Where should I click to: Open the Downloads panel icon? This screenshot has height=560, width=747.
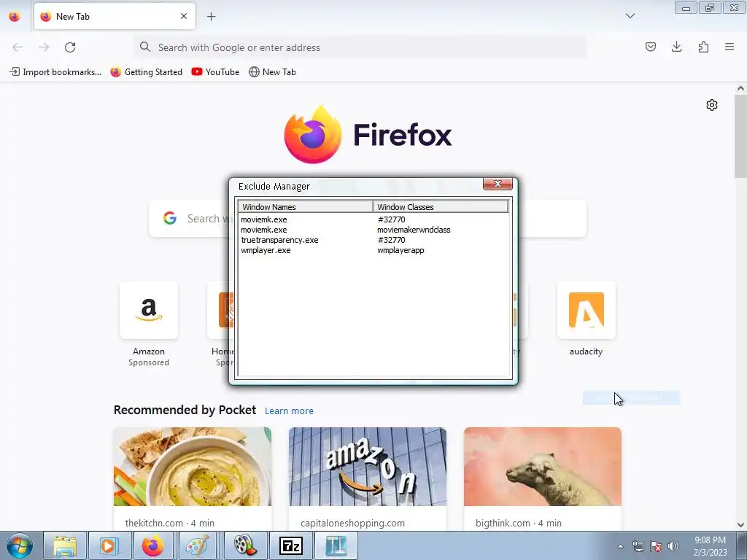[x=676, y=47]
